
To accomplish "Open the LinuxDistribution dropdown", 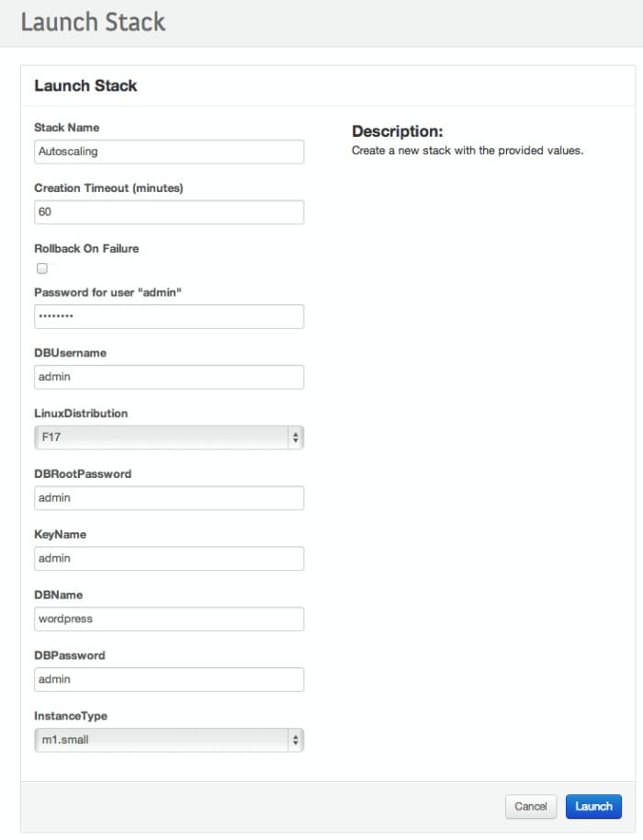I will tap(168, 437).
